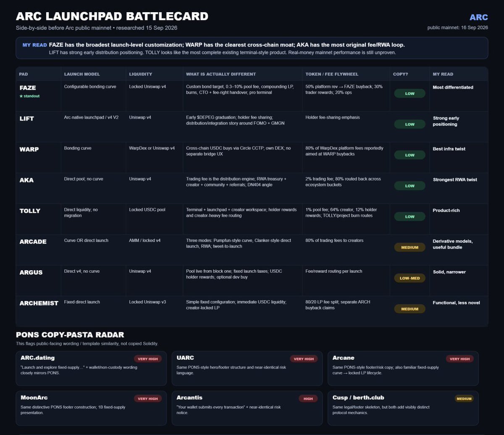Click 'Product-rich' read text
Screen dimensions: 504x435
coord(446,210)
